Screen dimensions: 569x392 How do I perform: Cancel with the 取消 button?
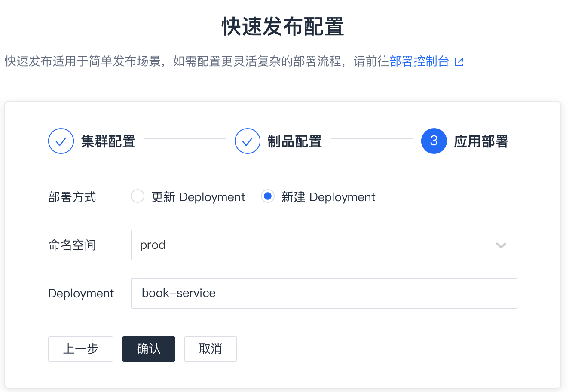(211, 349)
